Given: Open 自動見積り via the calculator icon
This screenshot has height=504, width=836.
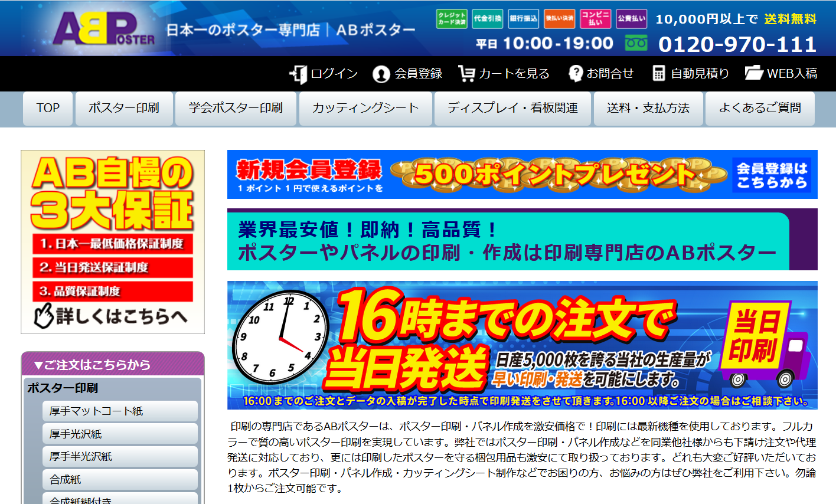Looking at the screenshot, I should pyautogui.click(x=659, y=73).
